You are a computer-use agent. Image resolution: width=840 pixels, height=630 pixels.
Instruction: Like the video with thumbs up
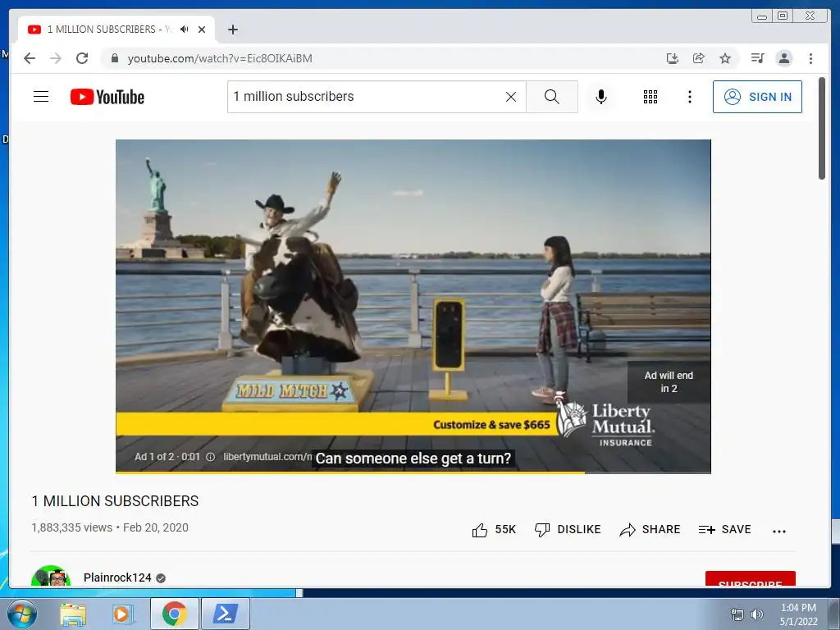tap(493, 530)
